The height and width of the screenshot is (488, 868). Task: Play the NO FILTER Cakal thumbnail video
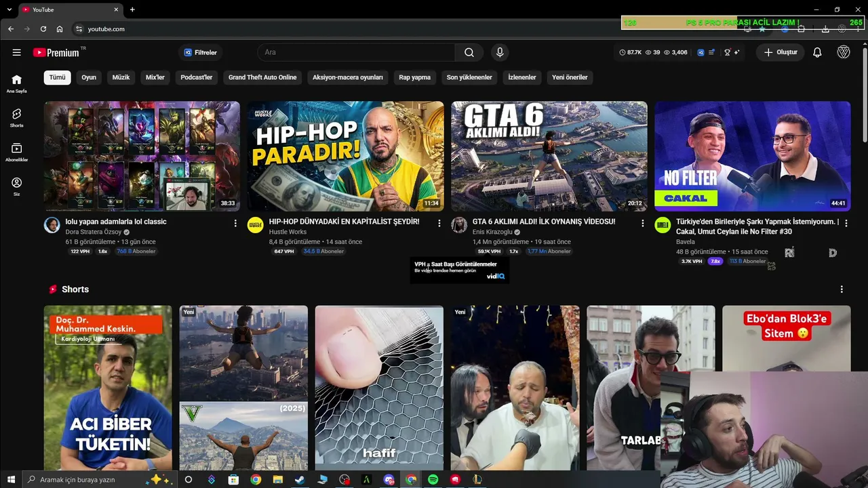(x=752, y=157)
